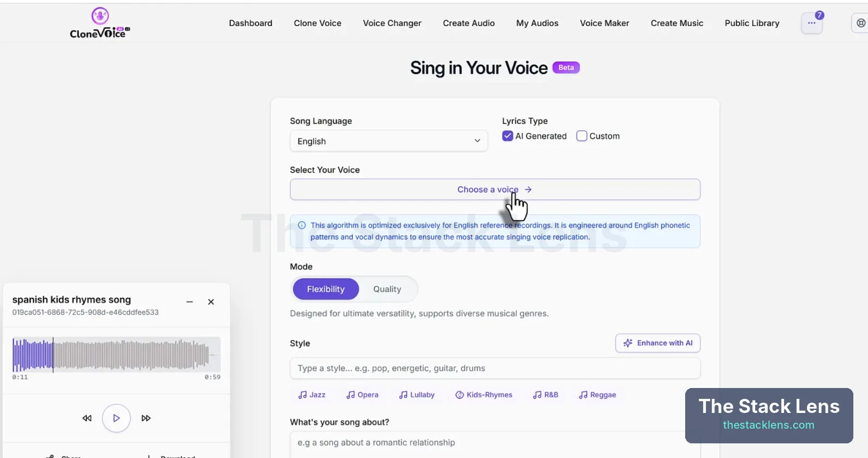Go to the Public Library

pyautogui.click(x=752, y=23)
